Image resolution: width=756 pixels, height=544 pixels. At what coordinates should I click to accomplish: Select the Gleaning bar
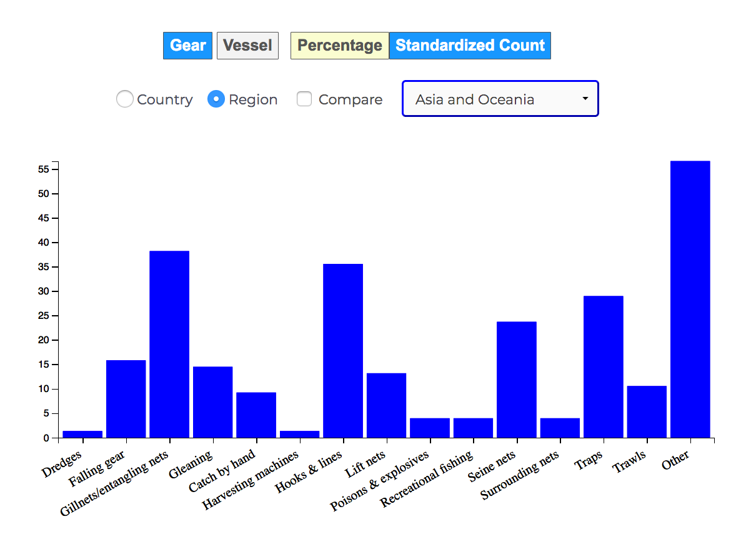212,402
